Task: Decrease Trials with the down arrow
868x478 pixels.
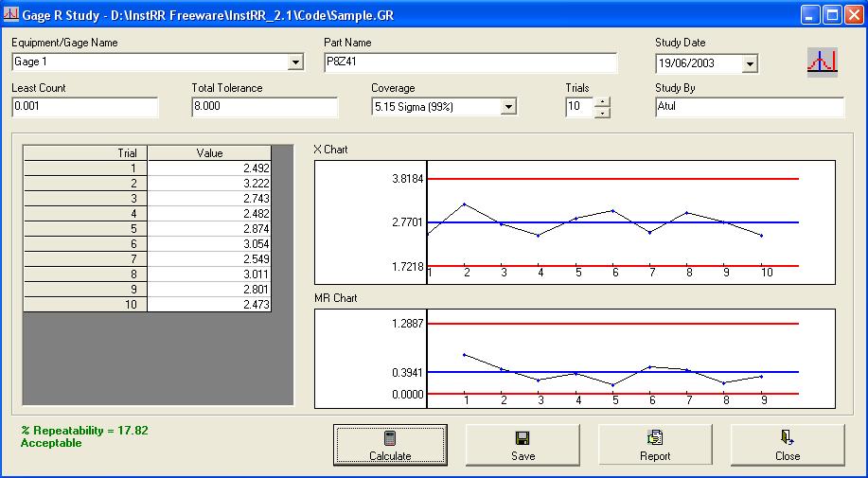Action: coord(603,113)
